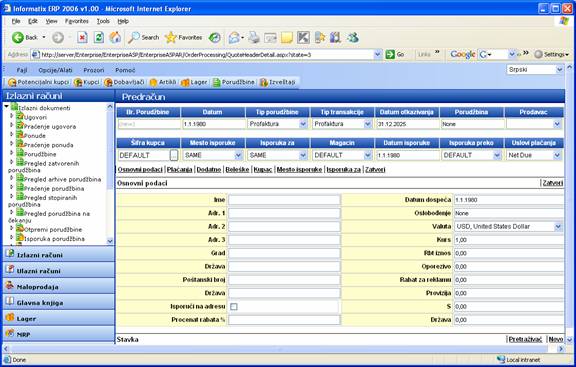Viewport: 576px width, 367px height.
Task: Switch to the Plaćanja tab link
Action: click(180, 169)
